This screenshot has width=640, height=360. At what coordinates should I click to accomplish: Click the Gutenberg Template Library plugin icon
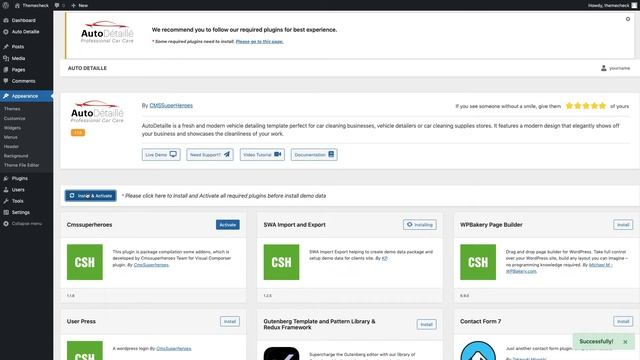281,353
